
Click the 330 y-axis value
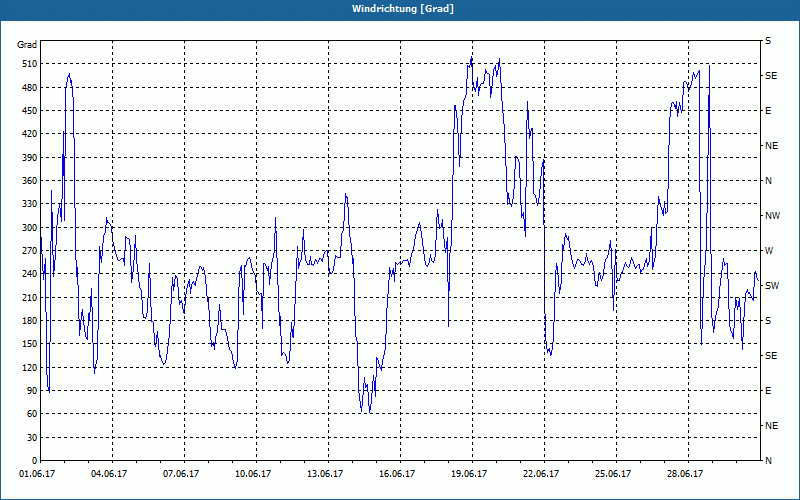pyautogui.click(x=30, y=204)
